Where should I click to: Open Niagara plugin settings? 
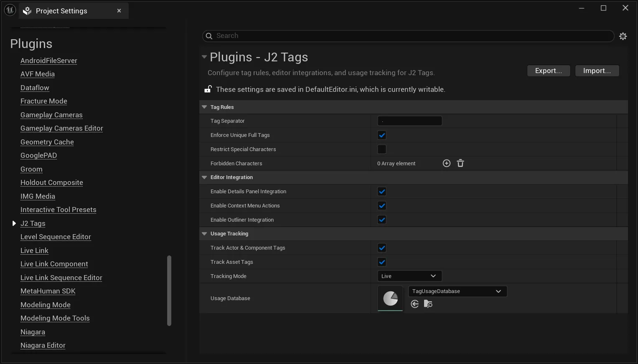tap(33, 332)
